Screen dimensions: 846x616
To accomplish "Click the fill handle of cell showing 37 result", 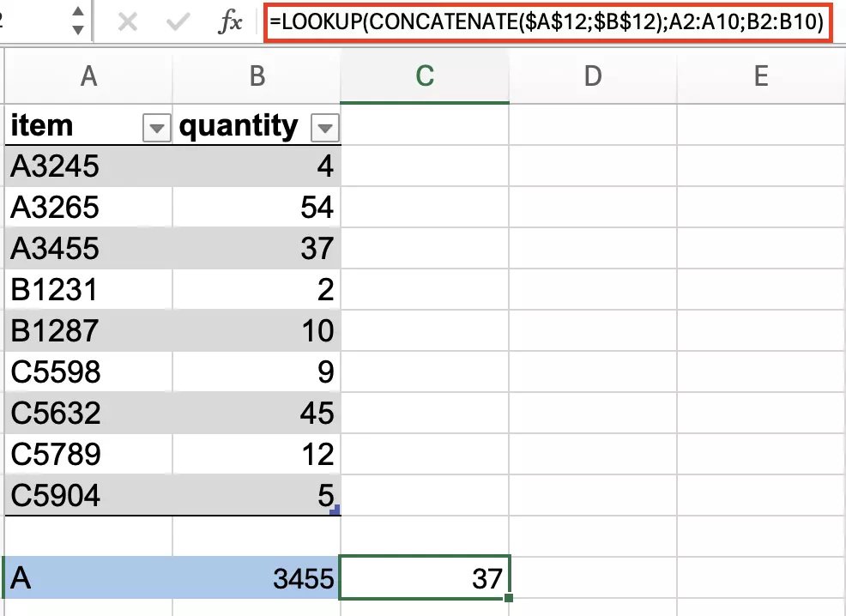I will point(509,598).
